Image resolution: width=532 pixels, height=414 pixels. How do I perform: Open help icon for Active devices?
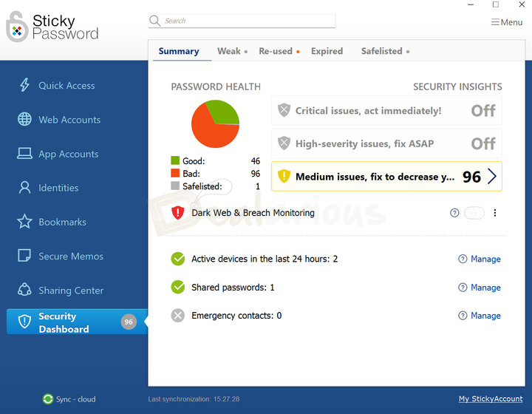coord(463,259)
